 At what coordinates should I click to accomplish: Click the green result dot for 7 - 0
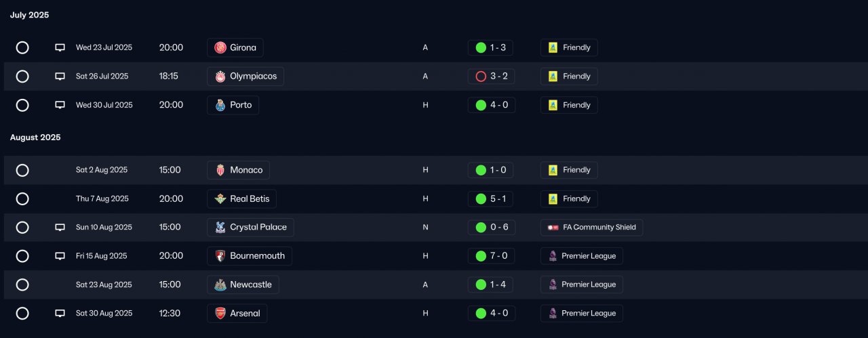click(481, 256)
